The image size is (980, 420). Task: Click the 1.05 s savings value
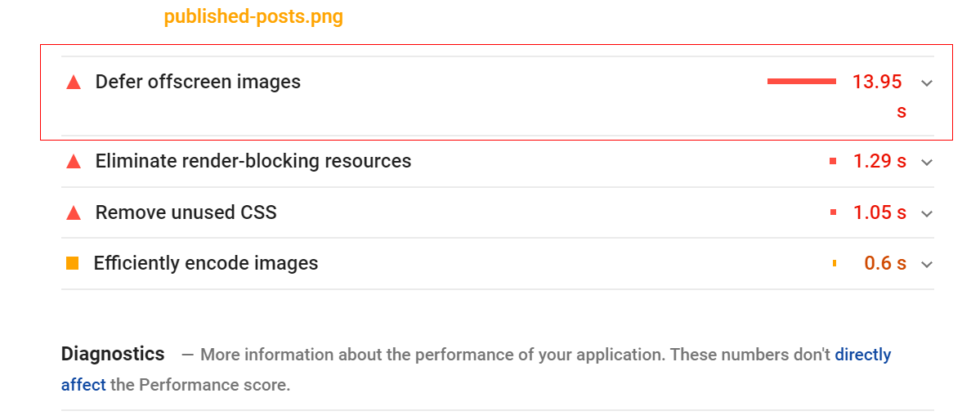point(880,212)
